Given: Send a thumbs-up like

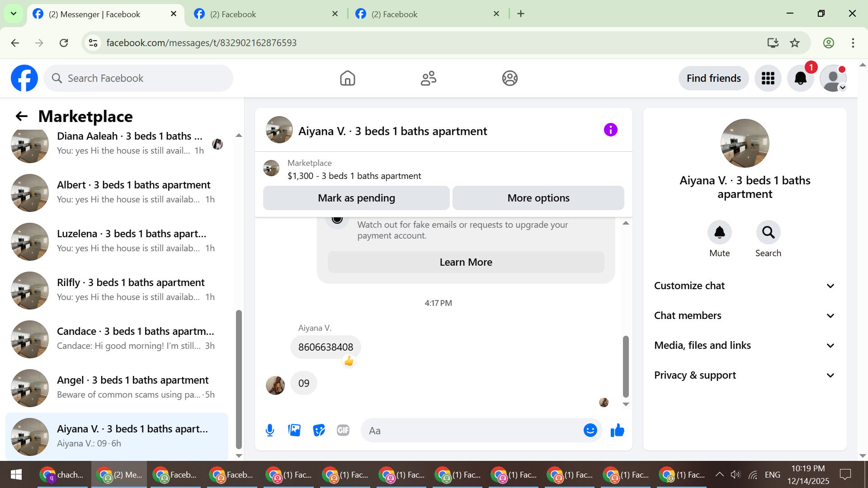Looking at the screenshot, I should (617, 430).
